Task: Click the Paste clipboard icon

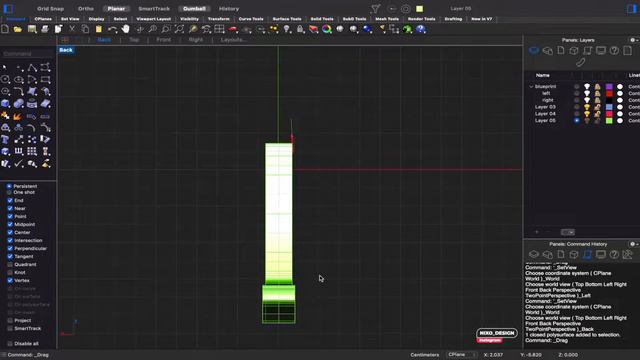Action: (98, 29)
